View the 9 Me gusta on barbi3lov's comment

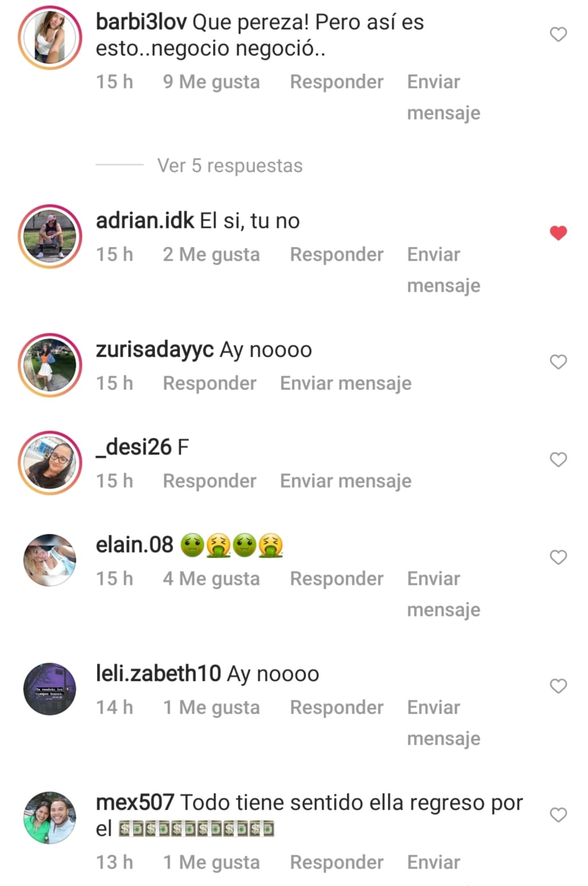coord(211,82)
